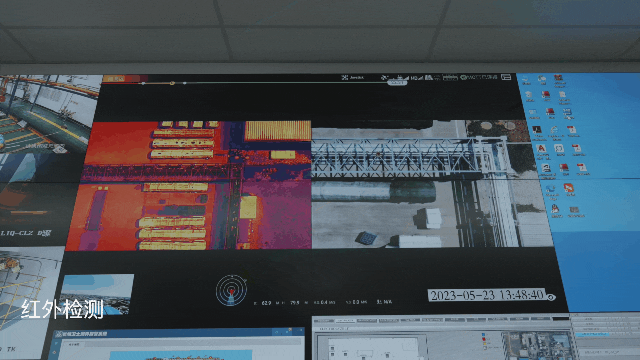The width and height of the screenshot is (640, 360).
Task: Open the drone battery level indicator
Action: pyautogui.click(x=450, y=78)
